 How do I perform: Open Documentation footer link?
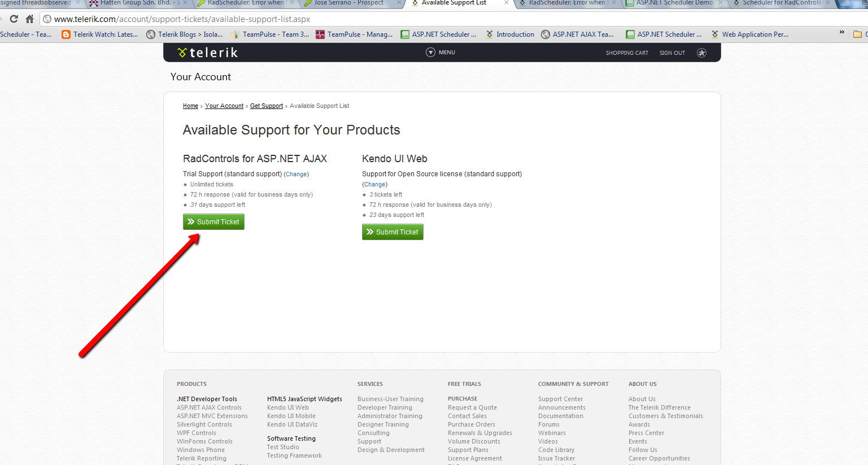(x=561, y=416)
